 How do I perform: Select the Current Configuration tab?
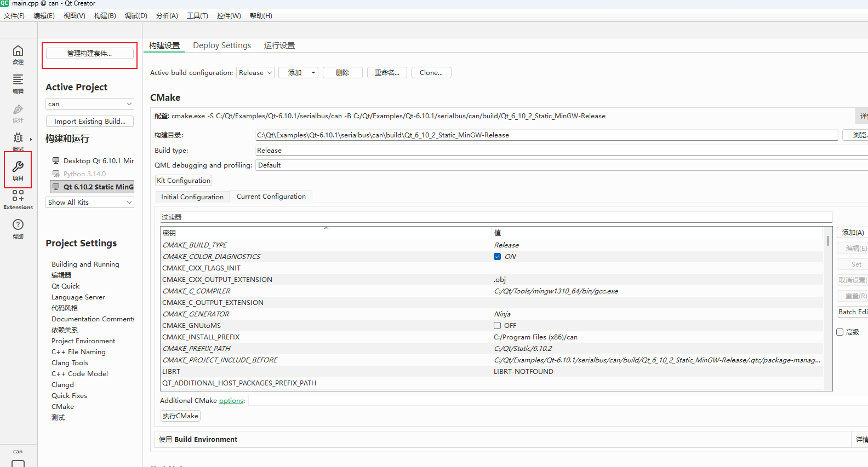click(x=271, y=196)
